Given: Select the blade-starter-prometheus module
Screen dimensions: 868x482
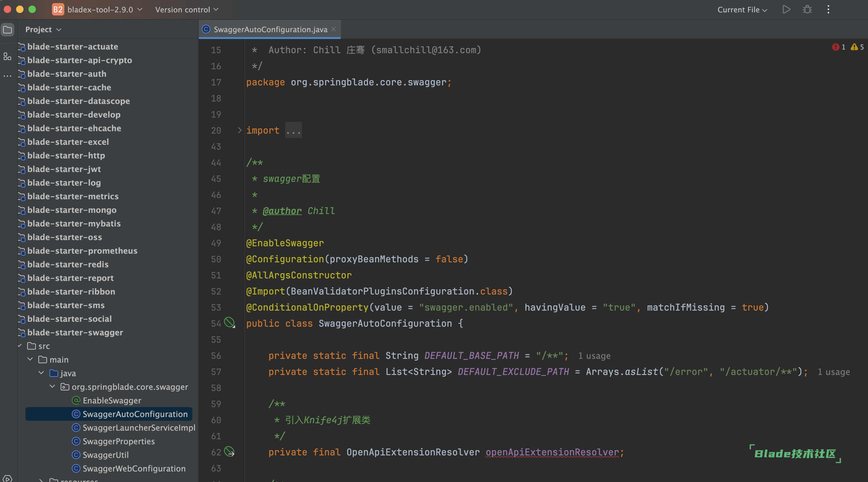Looking at the screenshot, I should pos(82,251).
